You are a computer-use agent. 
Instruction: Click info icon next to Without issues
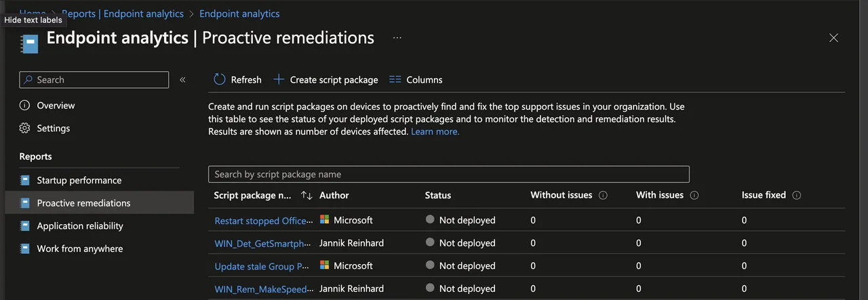click(603, 195)
